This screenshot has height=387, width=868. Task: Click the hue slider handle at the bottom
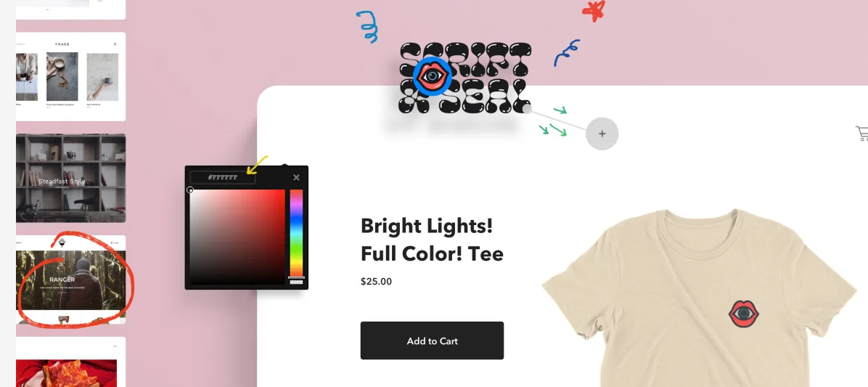[x=297, y=277]
